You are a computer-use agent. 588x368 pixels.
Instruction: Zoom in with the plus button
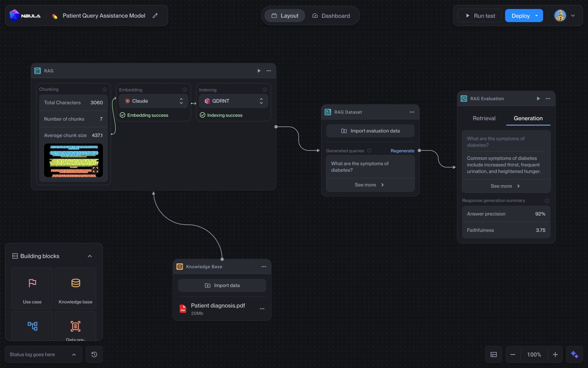[x=555, y=354]
